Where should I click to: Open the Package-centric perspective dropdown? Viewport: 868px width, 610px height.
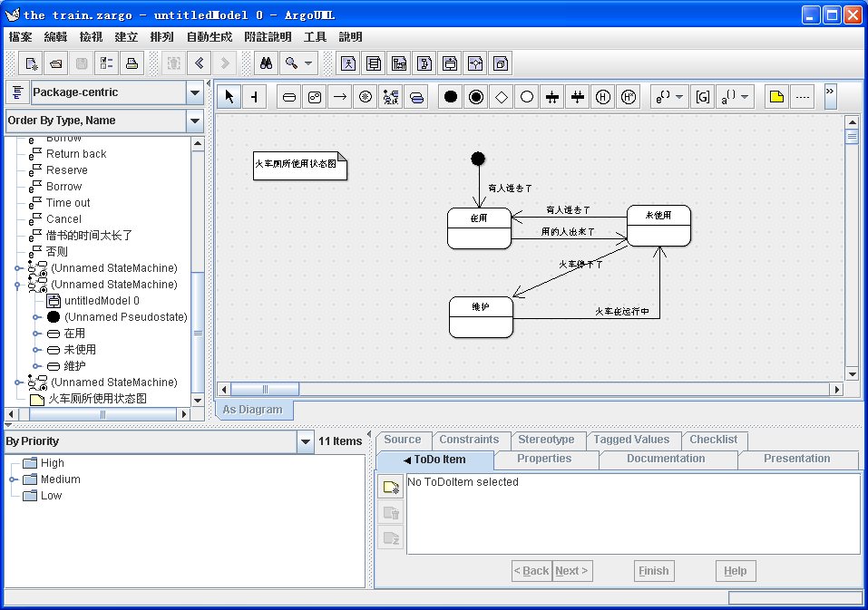pyautogui.click(x=195, y=92)
